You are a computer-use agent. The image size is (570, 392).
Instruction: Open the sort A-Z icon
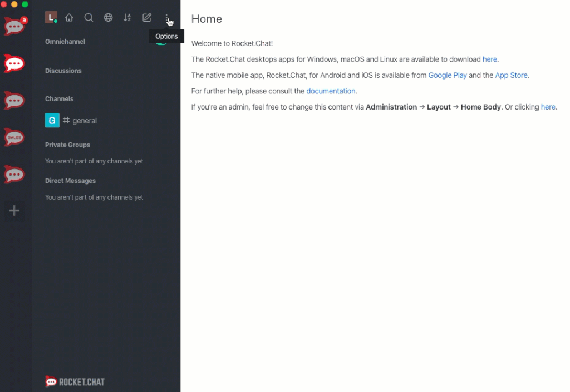click(127, 17)
